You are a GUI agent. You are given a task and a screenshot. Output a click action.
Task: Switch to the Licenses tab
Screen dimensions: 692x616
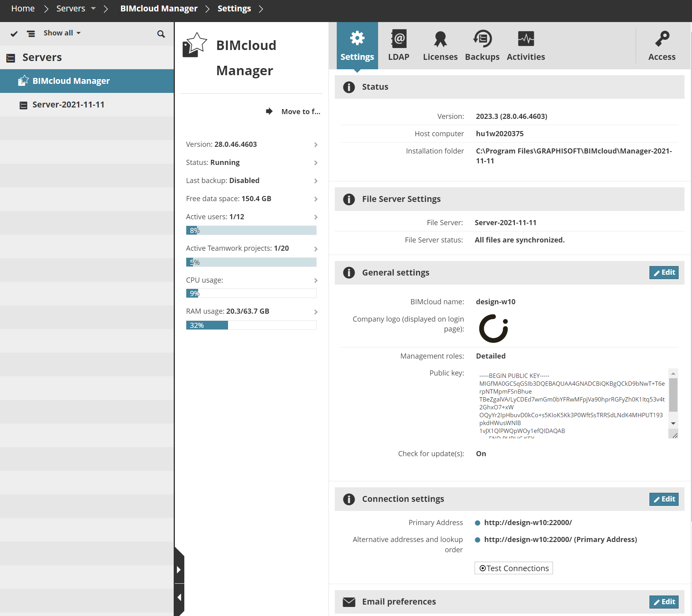440,46
